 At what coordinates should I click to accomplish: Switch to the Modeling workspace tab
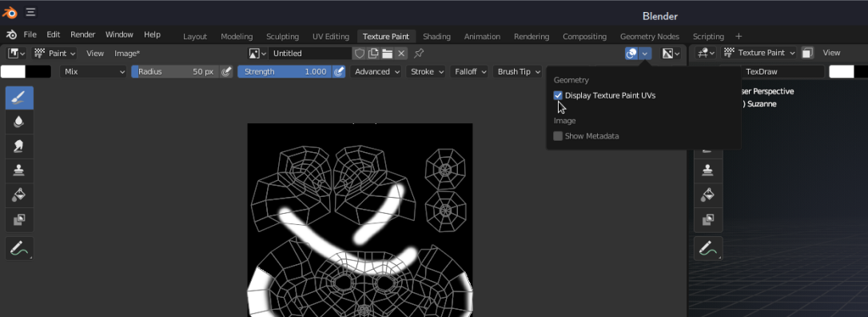click(x=237, y=37)
